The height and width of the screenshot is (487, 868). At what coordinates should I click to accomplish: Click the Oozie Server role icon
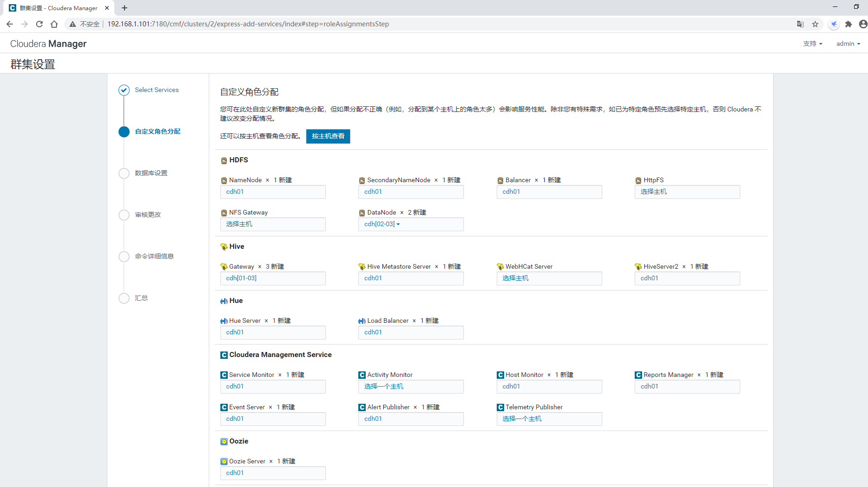pos(224,462)
